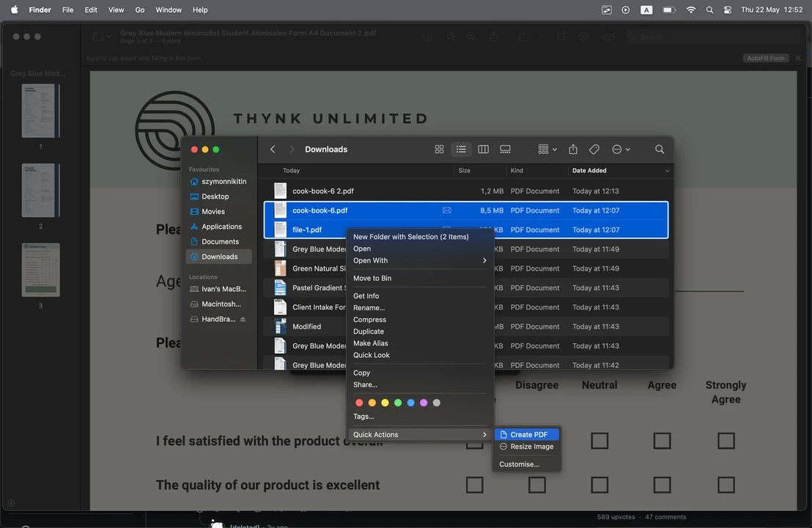Sort Finder list by the Size column

tap(465, 170)
